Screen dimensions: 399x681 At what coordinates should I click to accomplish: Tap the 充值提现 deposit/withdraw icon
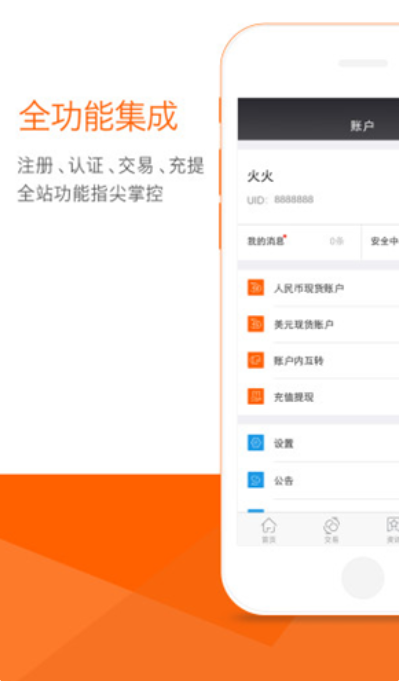(x=256, y=397)
